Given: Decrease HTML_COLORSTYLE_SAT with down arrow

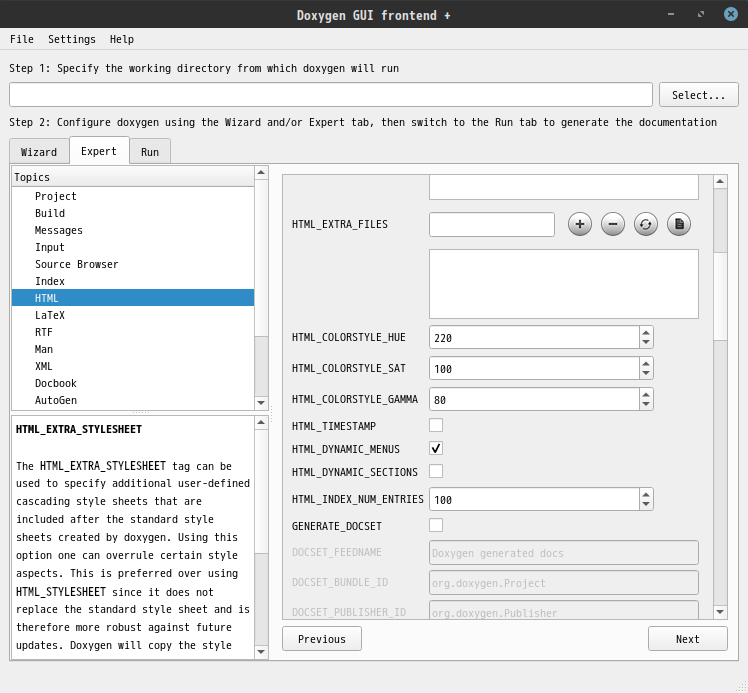Looking at the screenshot, I should 646,374.
